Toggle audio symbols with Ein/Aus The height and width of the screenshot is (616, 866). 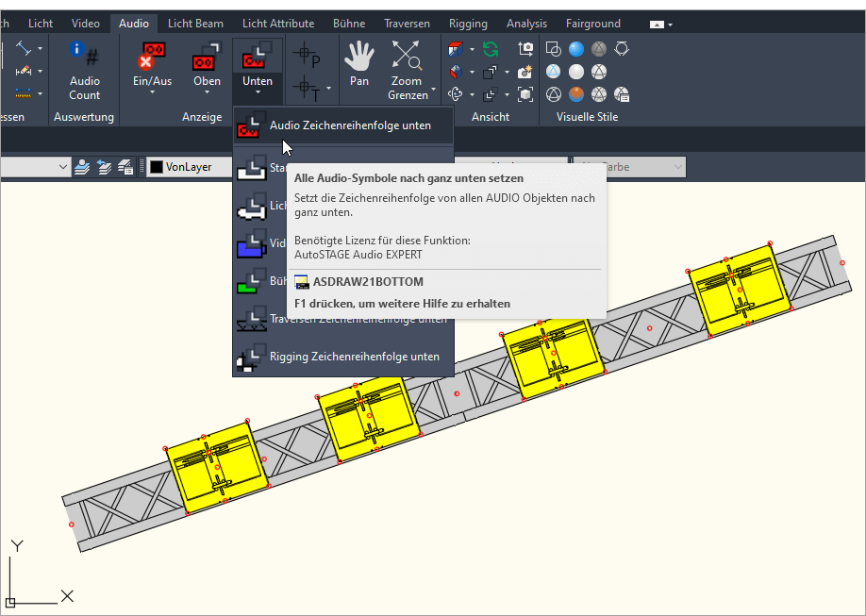[152, 64]
